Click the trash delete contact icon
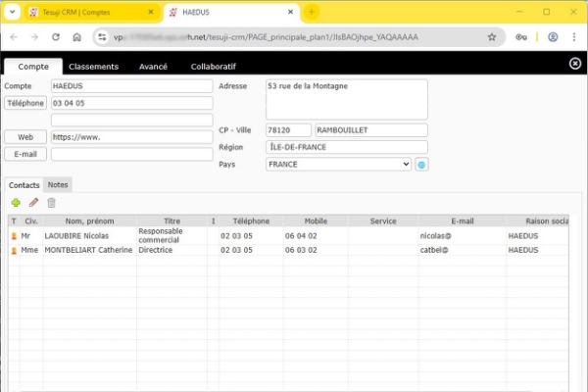The width and height of the screenshot is (588, 392). [52, 203]
